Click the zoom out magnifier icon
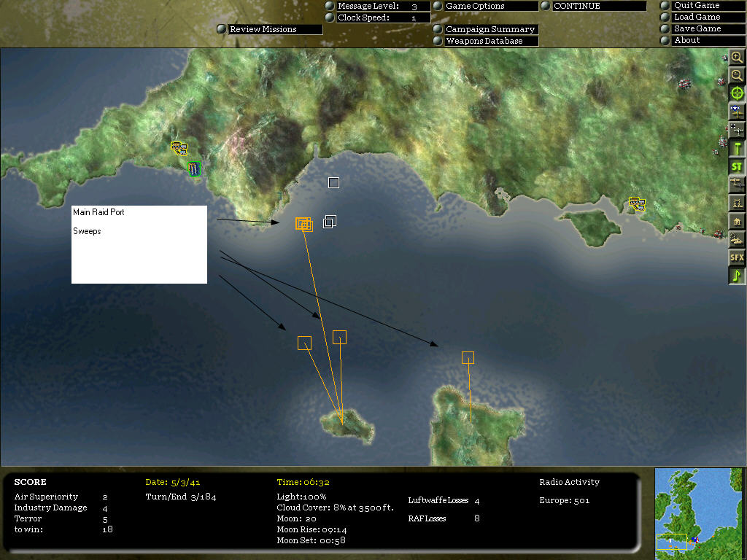 737,75
